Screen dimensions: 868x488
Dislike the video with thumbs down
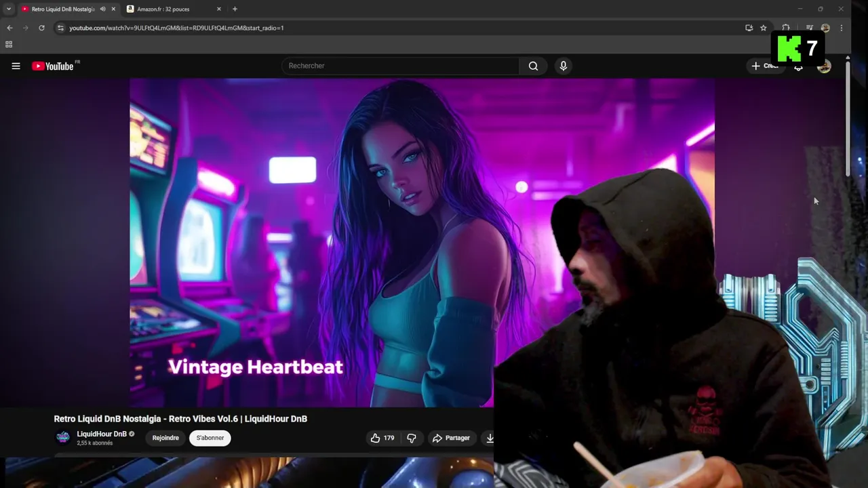coord(412,438)
